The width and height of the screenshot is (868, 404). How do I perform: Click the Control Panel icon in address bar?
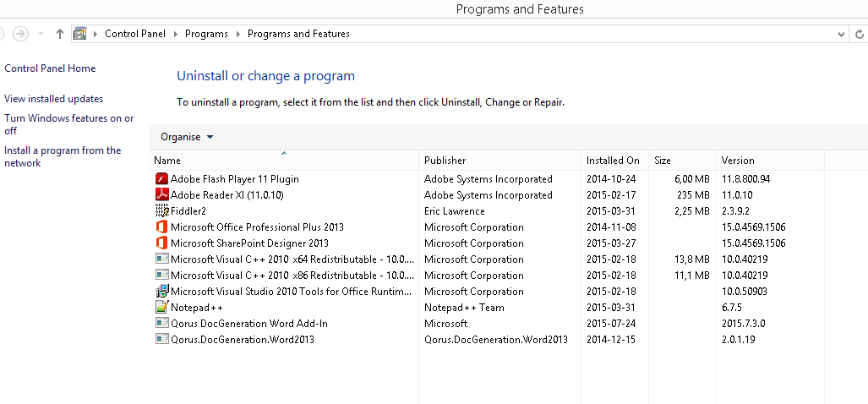click(80, 34)
